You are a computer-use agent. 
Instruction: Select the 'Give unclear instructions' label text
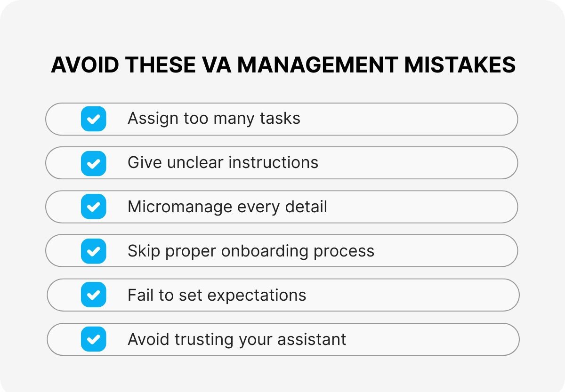(223, 163)
